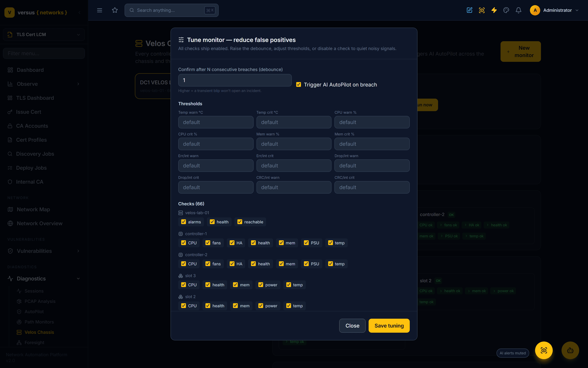Click the Mem crit % field
588x368 pixels.
[x=372, y=144]
